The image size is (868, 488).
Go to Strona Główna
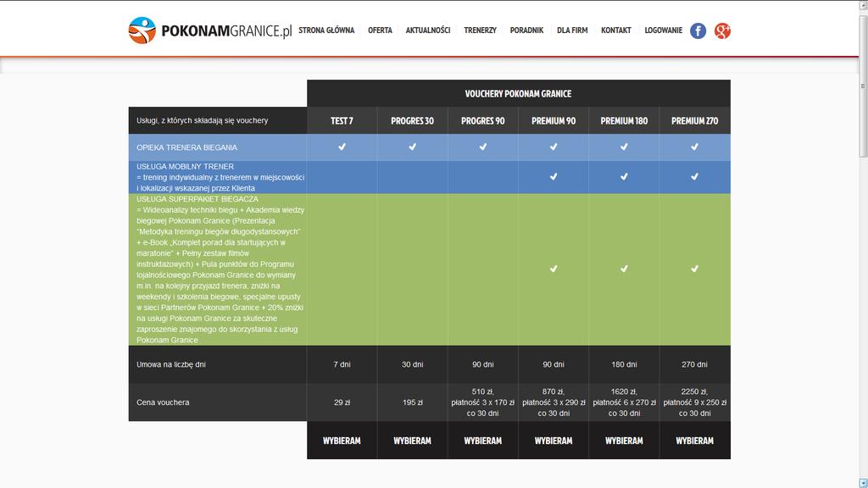326,30
